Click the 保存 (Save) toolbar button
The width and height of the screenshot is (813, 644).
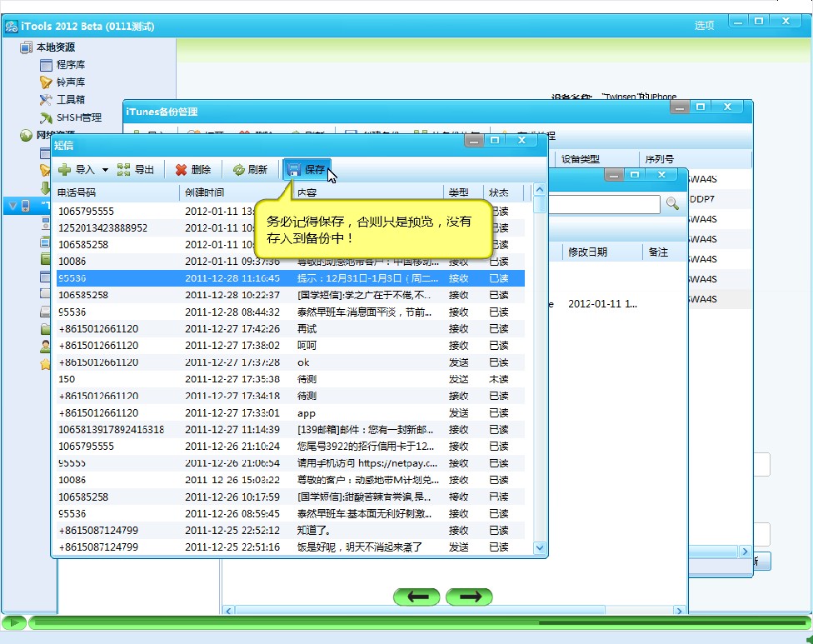[306, 169]
